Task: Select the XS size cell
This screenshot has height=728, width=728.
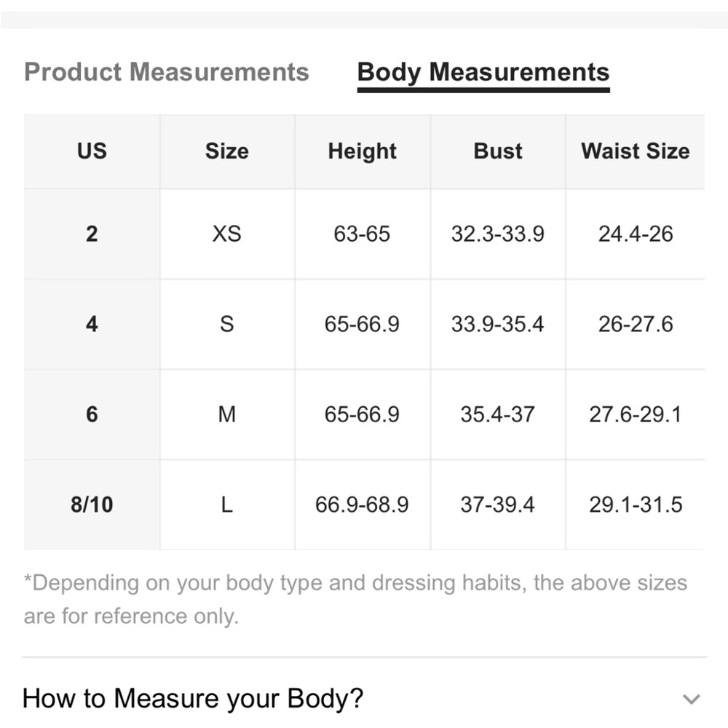Action: pos(227,234)
